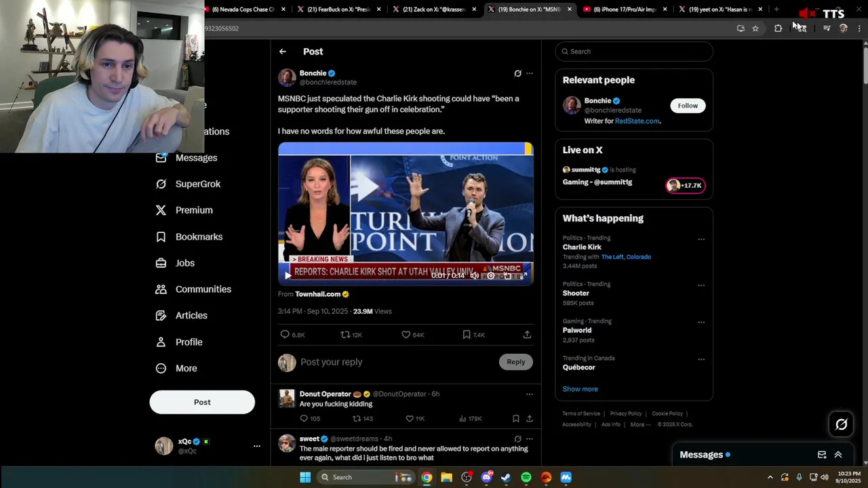Screen dimensions: 868x488
Task: Mute the video with the speaker icon
Action: click(475, 275)
